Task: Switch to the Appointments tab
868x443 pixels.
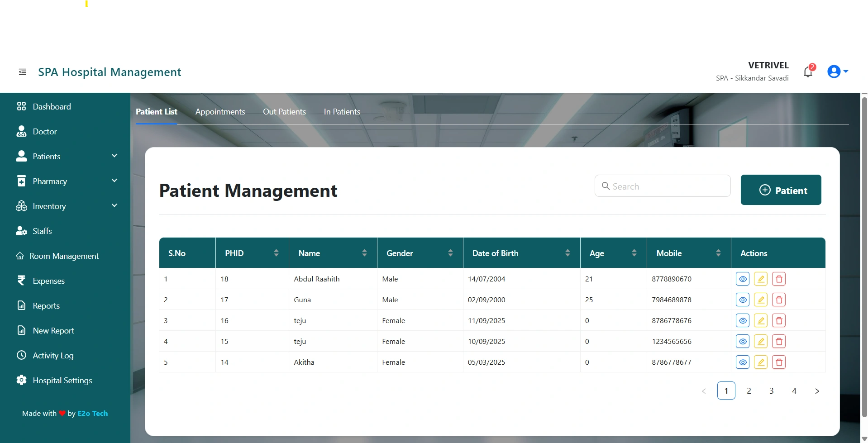Action: pos(220,112)
